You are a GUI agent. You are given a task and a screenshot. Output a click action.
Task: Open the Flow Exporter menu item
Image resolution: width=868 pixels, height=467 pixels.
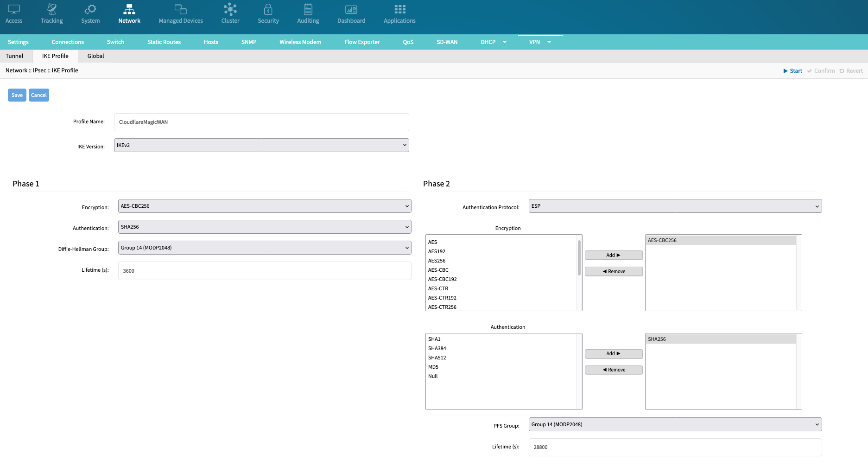[x=362, y=42]
